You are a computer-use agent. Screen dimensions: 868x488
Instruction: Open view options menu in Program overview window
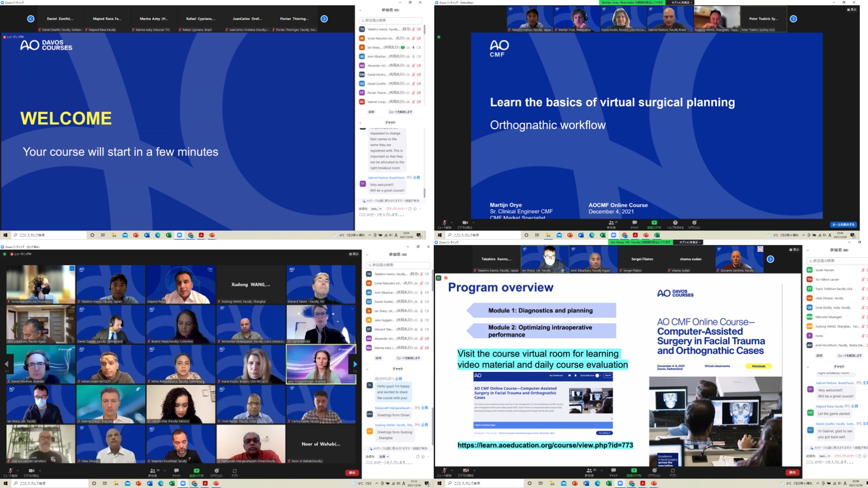tap(794, 249)
